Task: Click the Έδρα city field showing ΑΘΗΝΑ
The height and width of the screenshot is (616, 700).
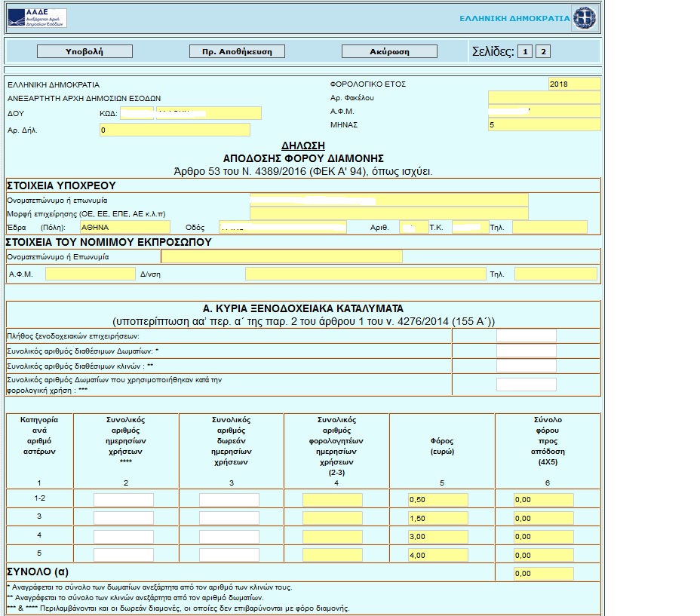Action: pyautogui.click(x=125, y=227)
